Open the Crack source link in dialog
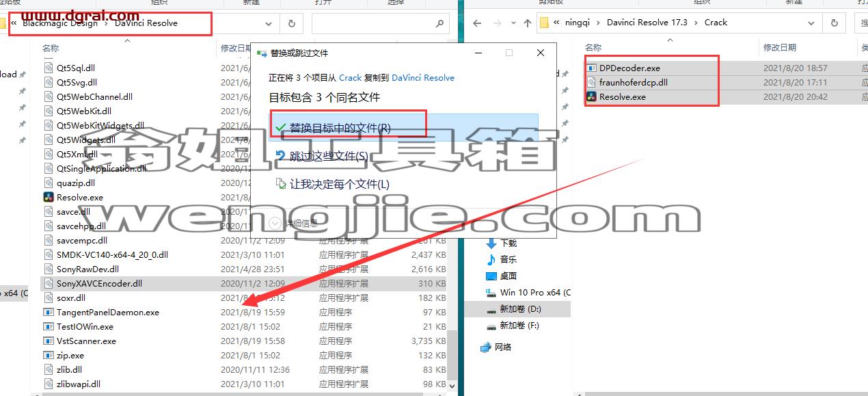Viewport: 868px width, 396px height. coord(350,78)
